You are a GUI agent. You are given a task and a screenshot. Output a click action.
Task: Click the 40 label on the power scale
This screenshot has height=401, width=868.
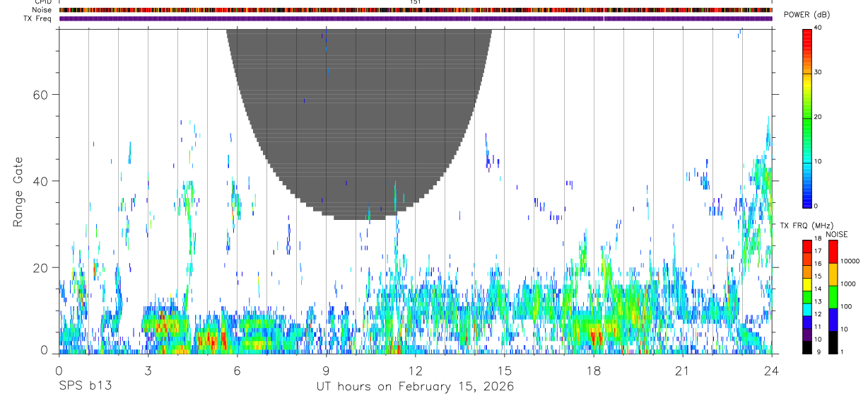coord(817,28)
